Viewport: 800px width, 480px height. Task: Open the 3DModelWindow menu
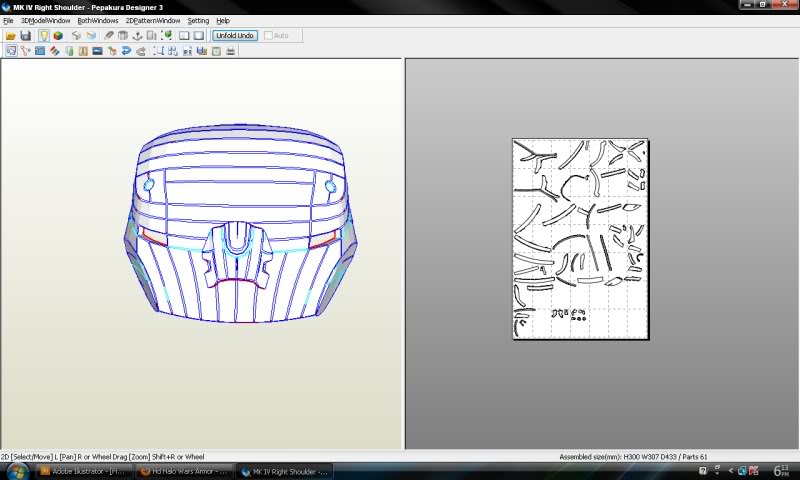(x=44, y=20)
